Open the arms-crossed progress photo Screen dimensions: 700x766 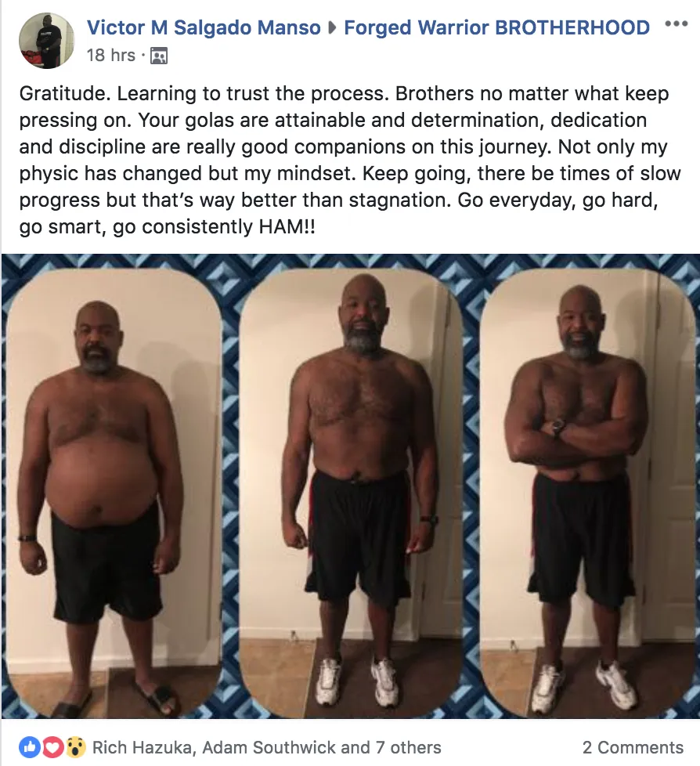click(587, 493)
